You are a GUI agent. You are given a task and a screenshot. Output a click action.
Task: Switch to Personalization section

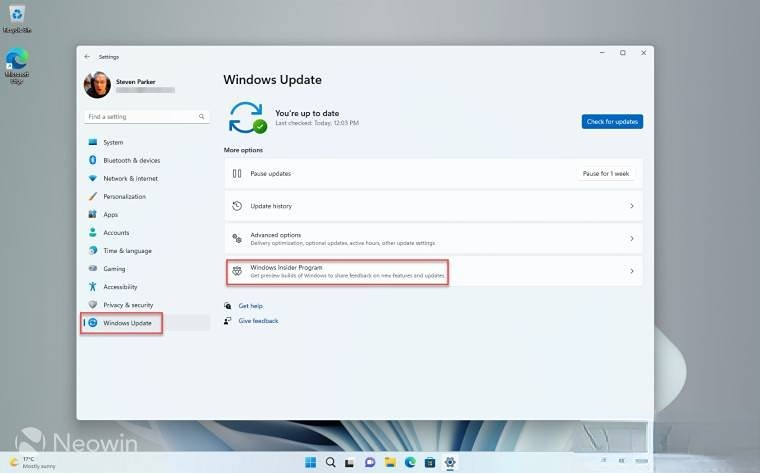click(x=147, y=196)
